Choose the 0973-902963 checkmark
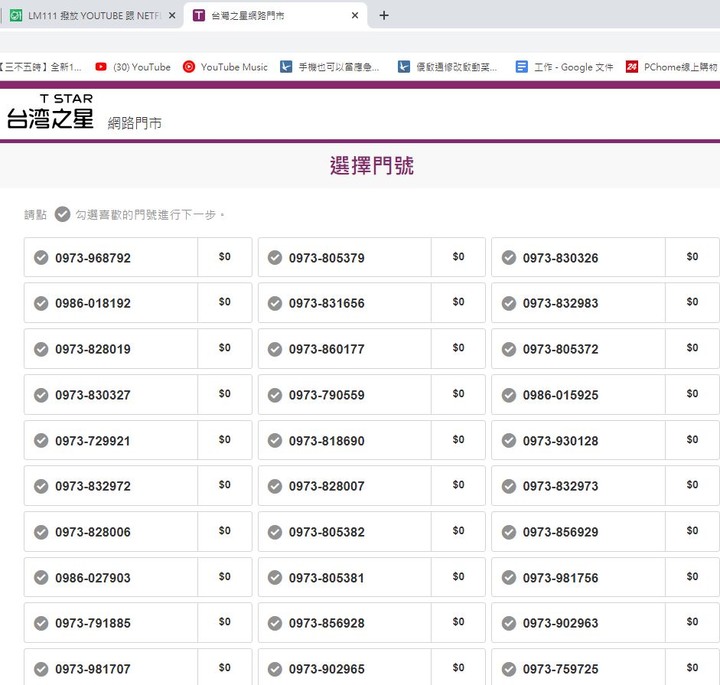Viewport: 720px width, 685px height. coord(509,623)
